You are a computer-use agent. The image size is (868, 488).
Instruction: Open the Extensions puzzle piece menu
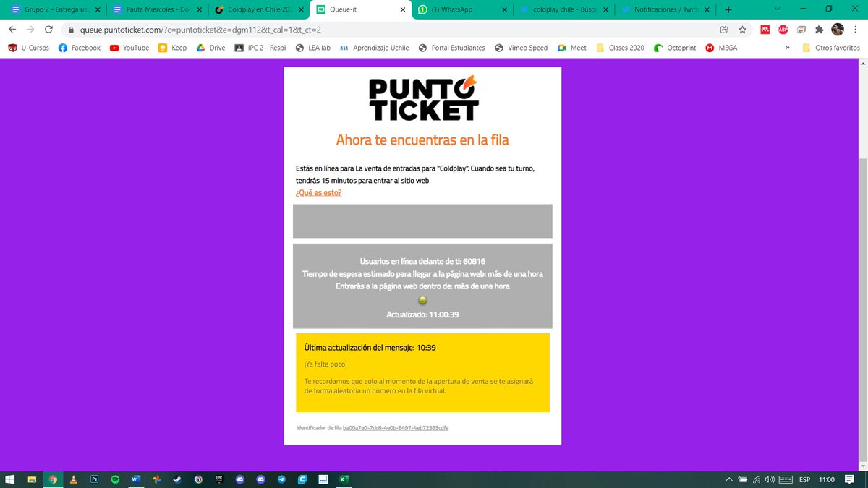[x=820, y=30]
